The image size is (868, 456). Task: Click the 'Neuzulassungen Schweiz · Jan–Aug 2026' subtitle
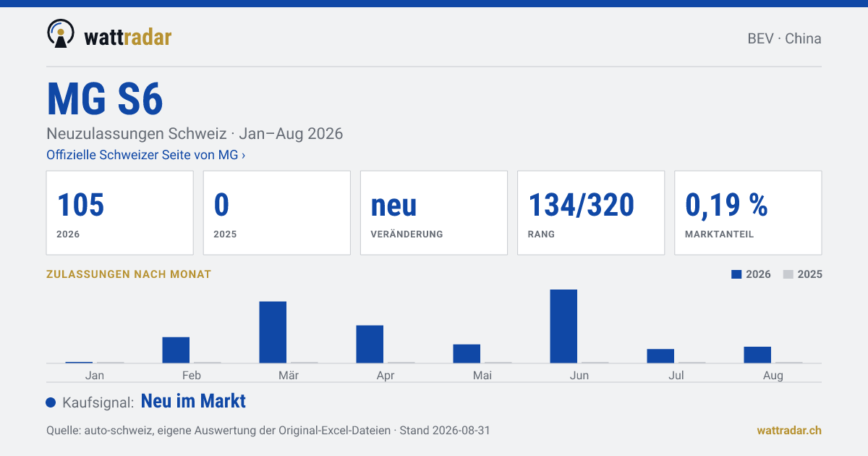tap(195, 134)
